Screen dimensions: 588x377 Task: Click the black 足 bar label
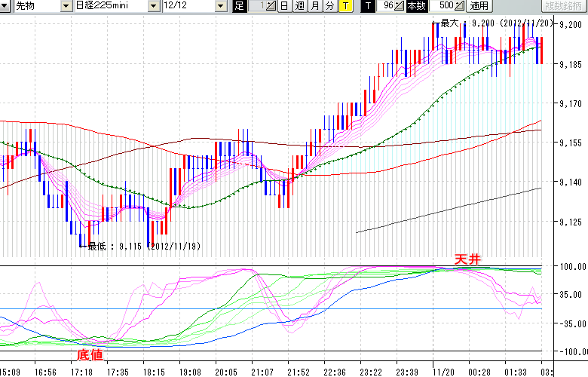(240, 6)
